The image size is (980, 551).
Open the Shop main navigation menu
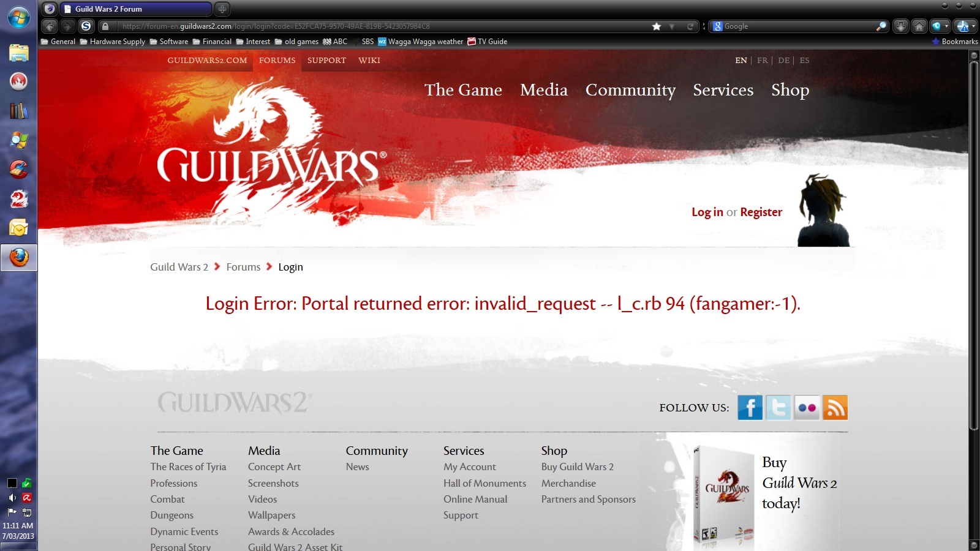[790, 90]
